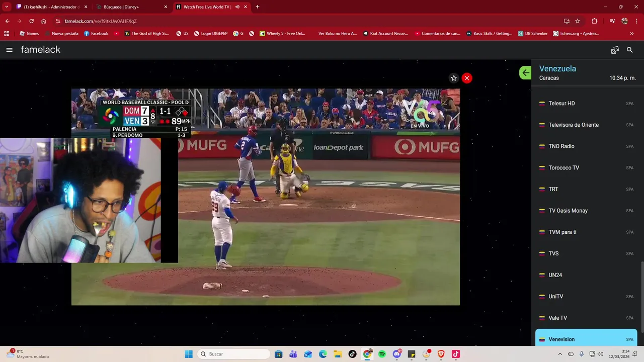Click the Venezuela country heading
Image resolution: width=644 pixels, height=362 pixels.
pos(557,68)
